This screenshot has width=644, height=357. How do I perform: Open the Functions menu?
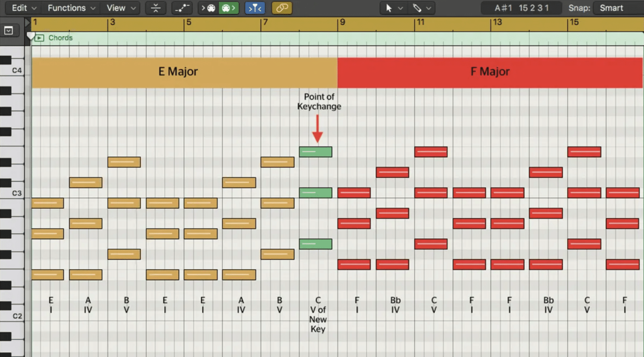point(67,8)
